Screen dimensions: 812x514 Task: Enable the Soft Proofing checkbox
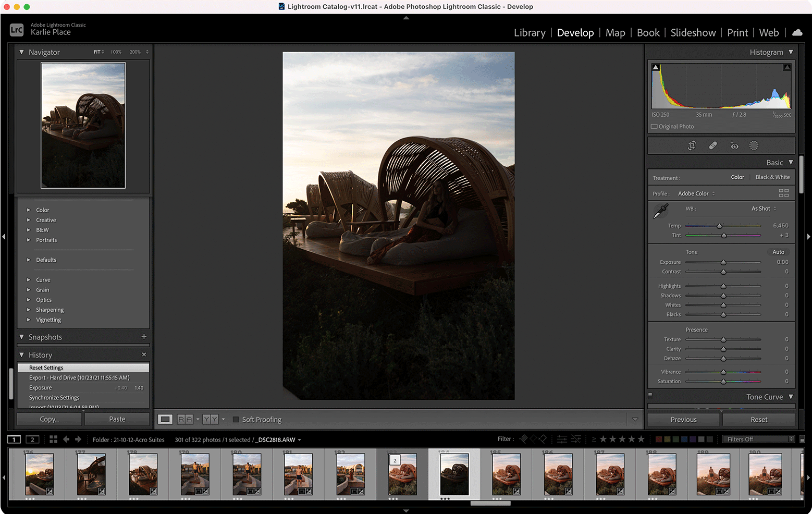[236, 420]
